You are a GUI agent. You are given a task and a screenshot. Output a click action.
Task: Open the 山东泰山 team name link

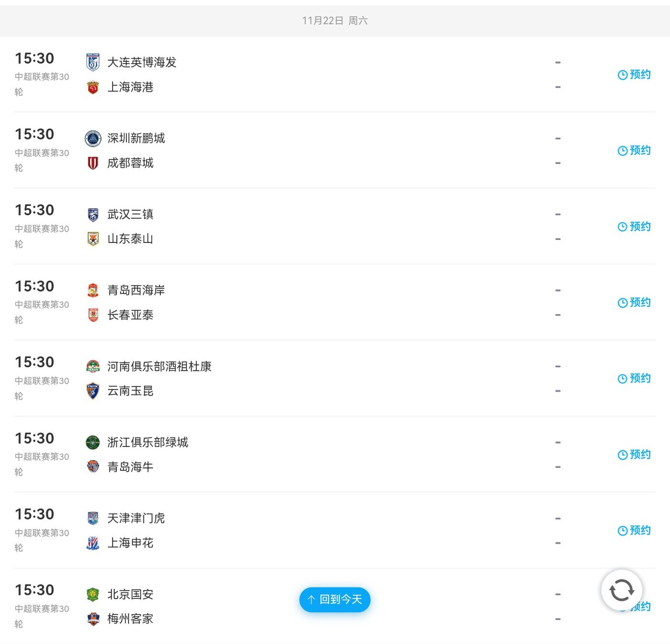point(130,239)
